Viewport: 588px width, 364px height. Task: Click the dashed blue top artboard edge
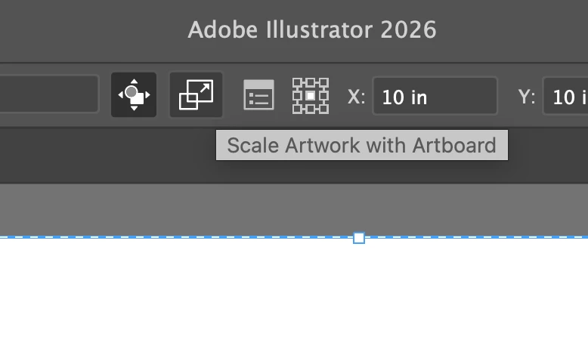176,237
